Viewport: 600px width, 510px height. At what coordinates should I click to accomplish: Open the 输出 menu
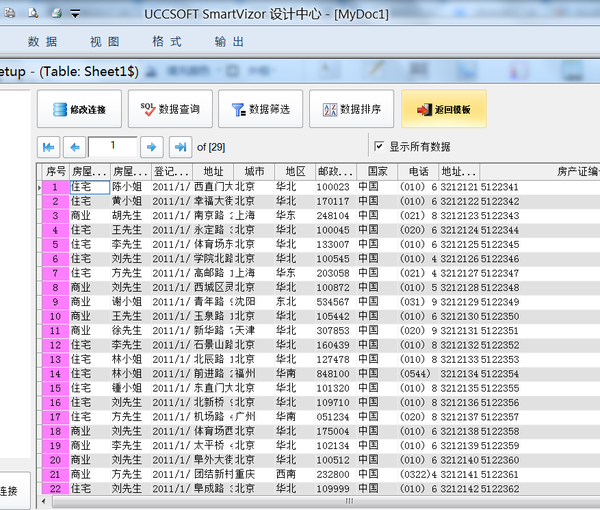coord(229,41)
